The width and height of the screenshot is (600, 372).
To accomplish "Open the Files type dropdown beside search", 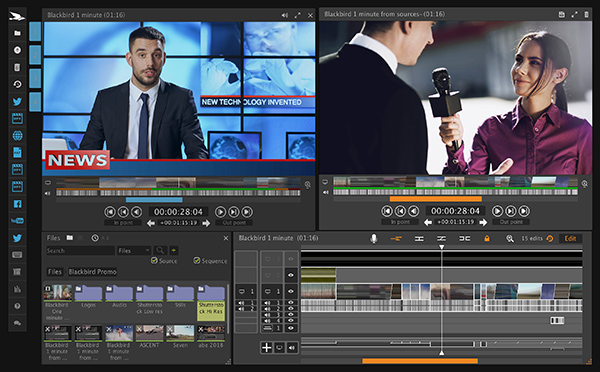I will [x=134, y=251].
